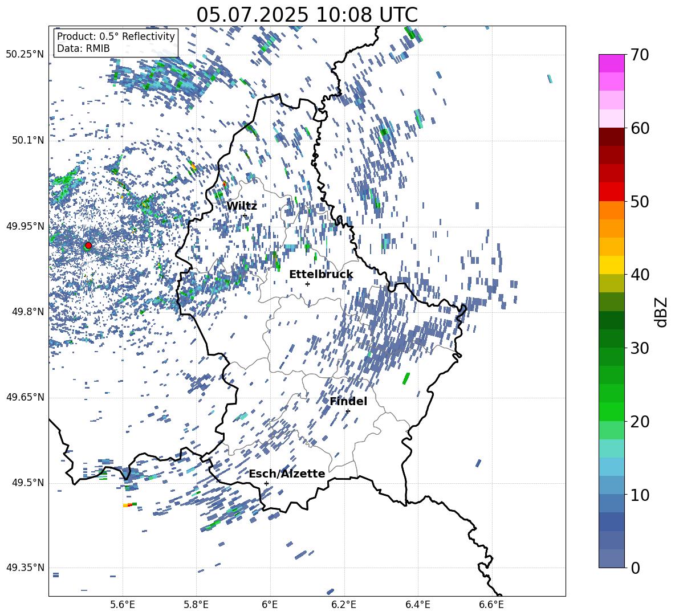675x616 pixels.
Task: Click the Data: RMIB label
Action: (x=83, y=48)
